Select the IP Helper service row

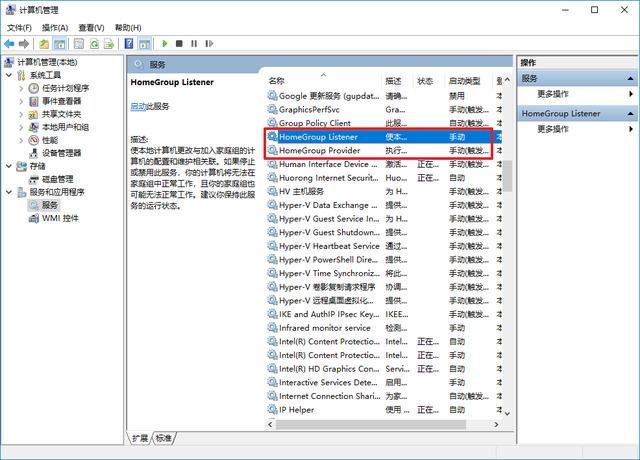click(384, 410)
